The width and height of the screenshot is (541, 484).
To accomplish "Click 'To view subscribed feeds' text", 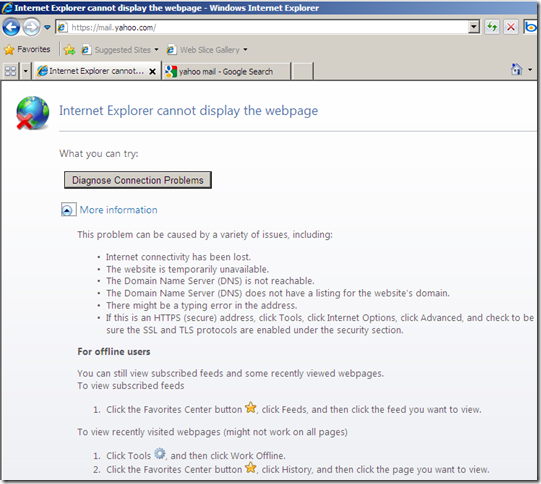I will (131, 386).
